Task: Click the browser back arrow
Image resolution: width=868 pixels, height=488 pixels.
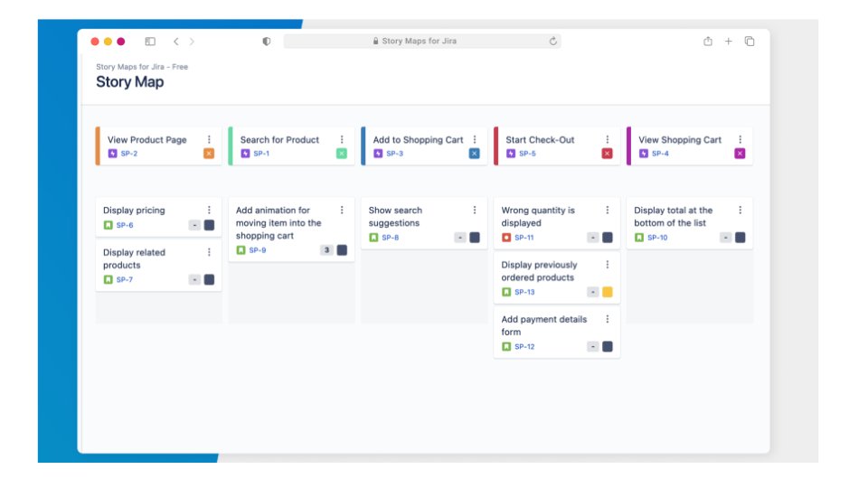Action: 175,42
